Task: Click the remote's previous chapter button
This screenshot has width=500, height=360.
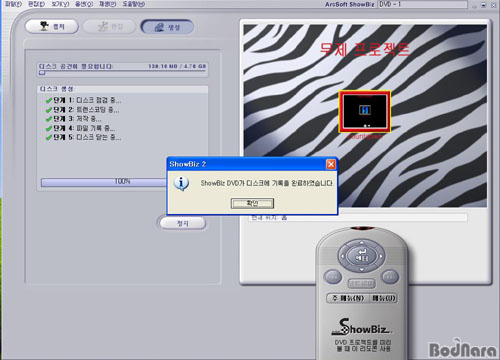Action: coord(332,277)
